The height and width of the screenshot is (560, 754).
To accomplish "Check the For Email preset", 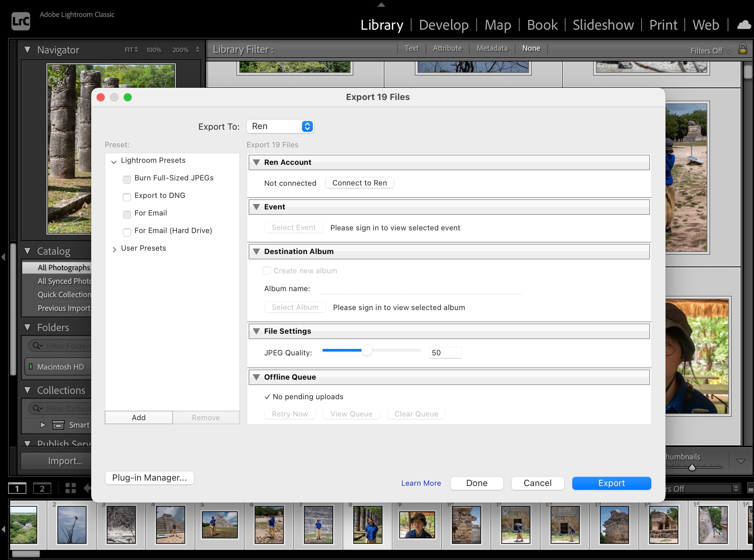I will tap(127, 214).
